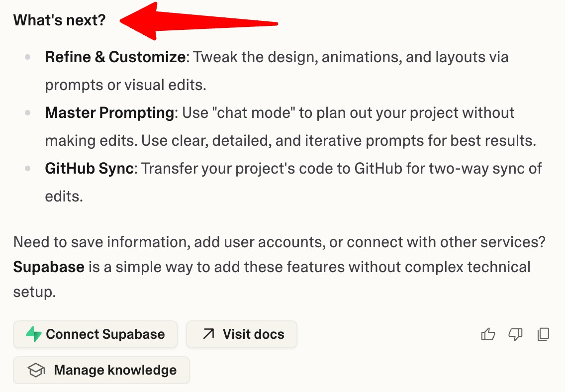Click the red arrow annotation
This screenshot has height=392, width=565.
coord(198,21)
